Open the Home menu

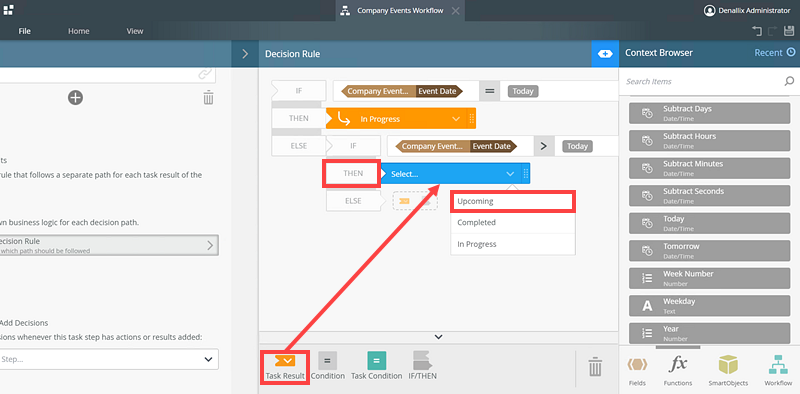[x=79, y=31]
